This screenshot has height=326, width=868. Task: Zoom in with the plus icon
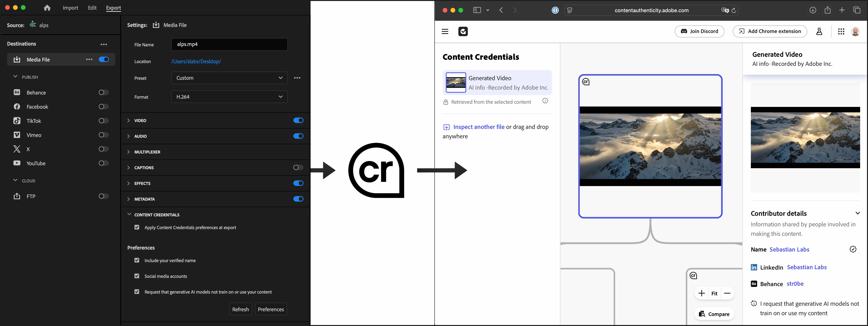pyautogui.click(x=702, y=293)
